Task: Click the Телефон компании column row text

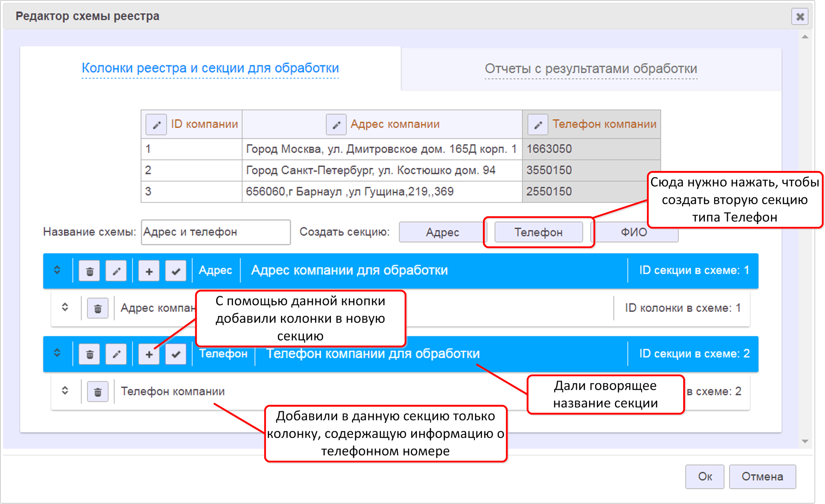Action: click(173, 392)
